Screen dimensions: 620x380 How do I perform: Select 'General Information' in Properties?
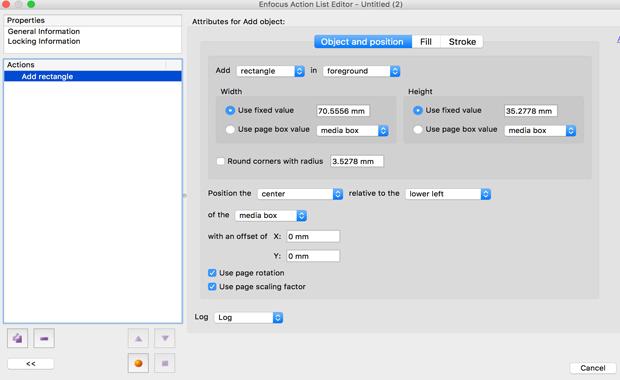pyautogui.click(x=43, y=31)
